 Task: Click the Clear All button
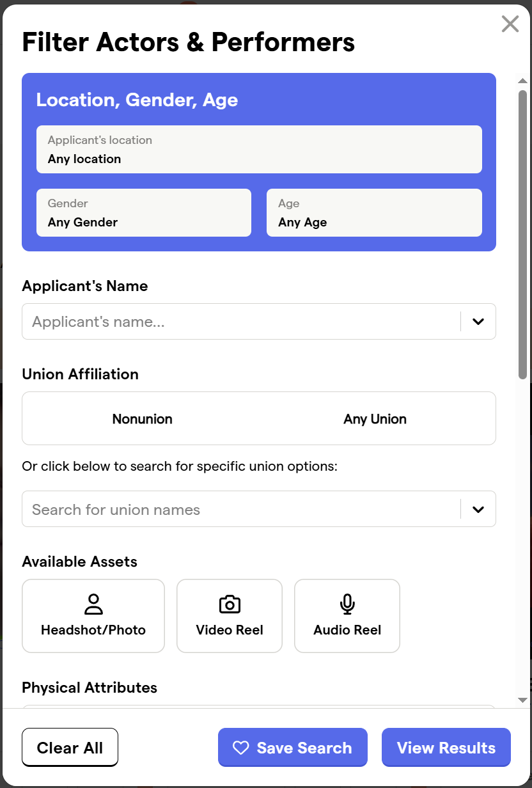(70, 747)
